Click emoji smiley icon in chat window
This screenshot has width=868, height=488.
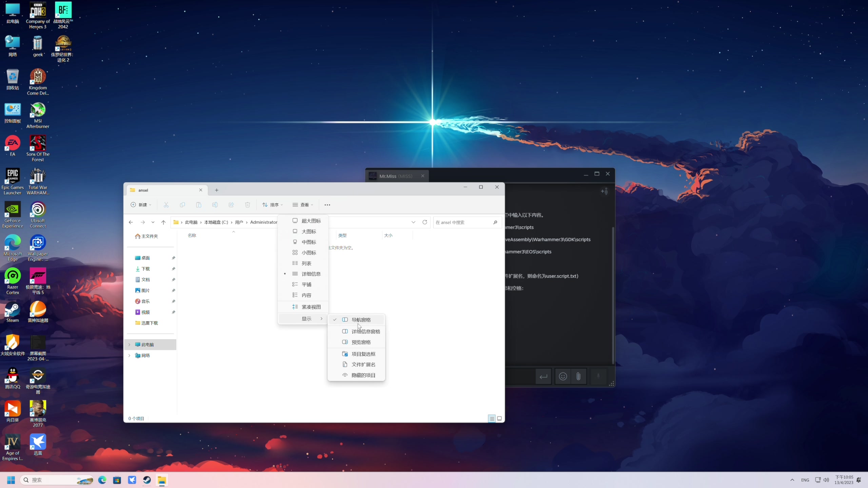click(x=563, y=377)
